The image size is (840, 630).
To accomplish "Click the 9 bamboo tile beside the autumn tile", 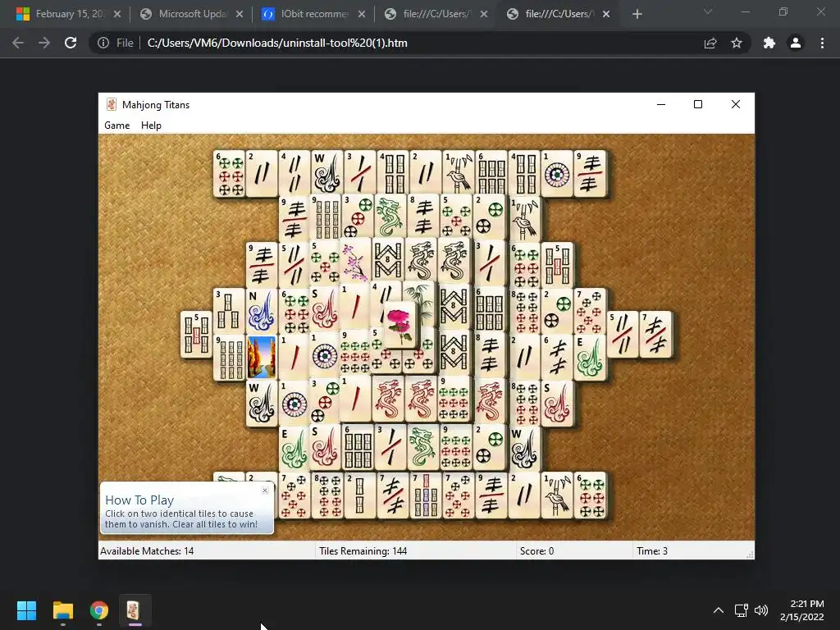I will pos(230,357).
